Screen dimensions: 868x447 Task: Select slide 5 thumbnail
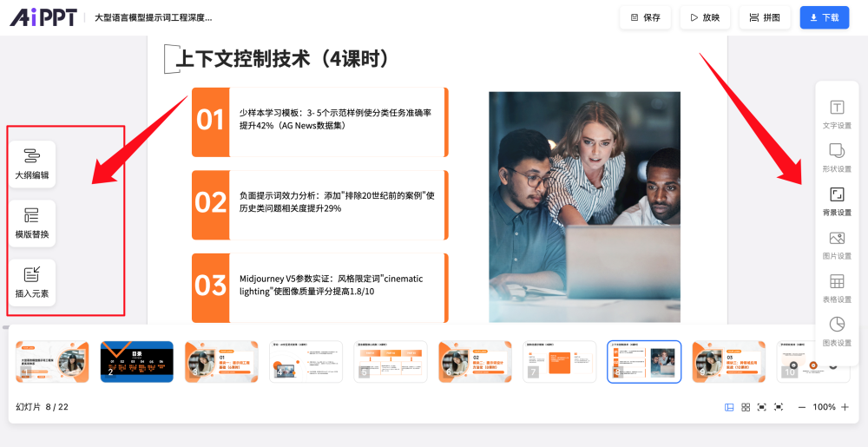point(391,362)
